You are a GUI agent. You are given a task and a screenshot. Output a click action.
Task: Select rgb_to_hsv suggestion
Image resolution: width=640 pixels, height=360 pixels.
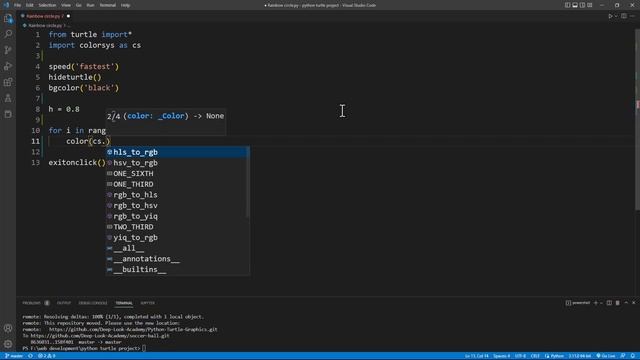coord(178,205)
